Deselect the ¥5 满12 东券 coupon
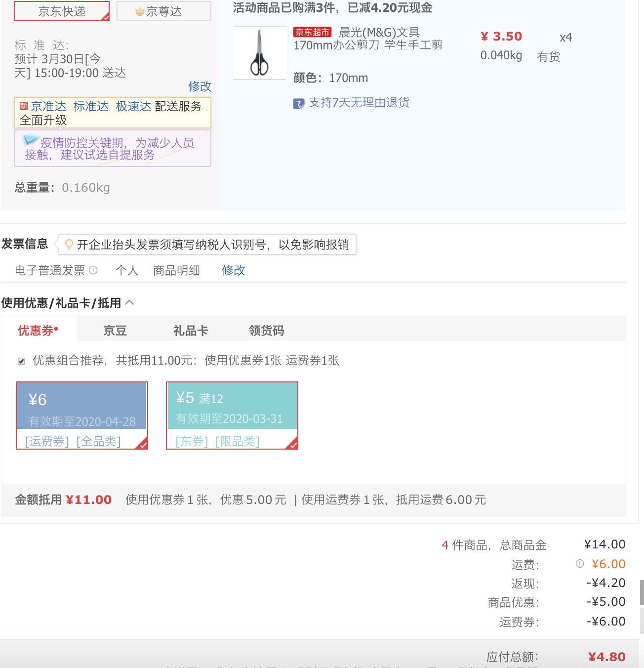This screenshot has width=644, height=668. coord(232,416)
